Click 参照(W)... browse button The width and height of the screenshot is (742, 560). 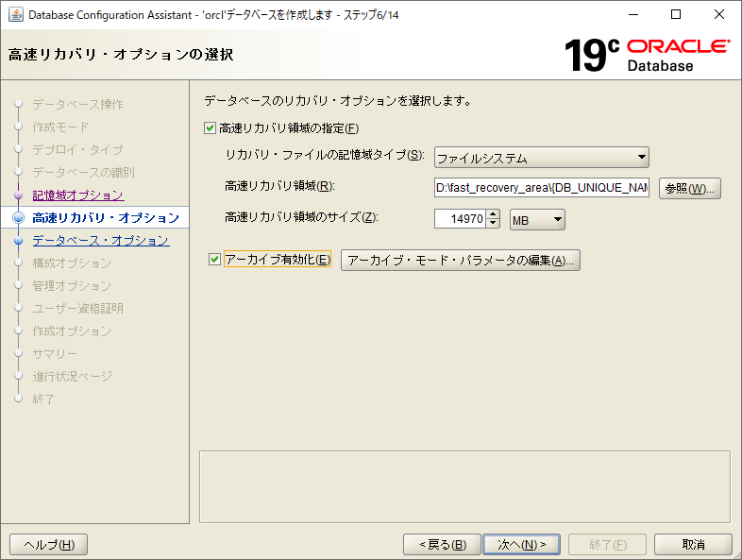(x=689, y=189)
